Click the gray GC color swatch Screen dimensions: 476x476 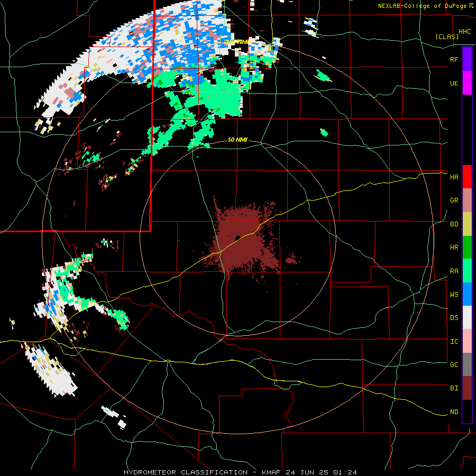coord(467,364)
